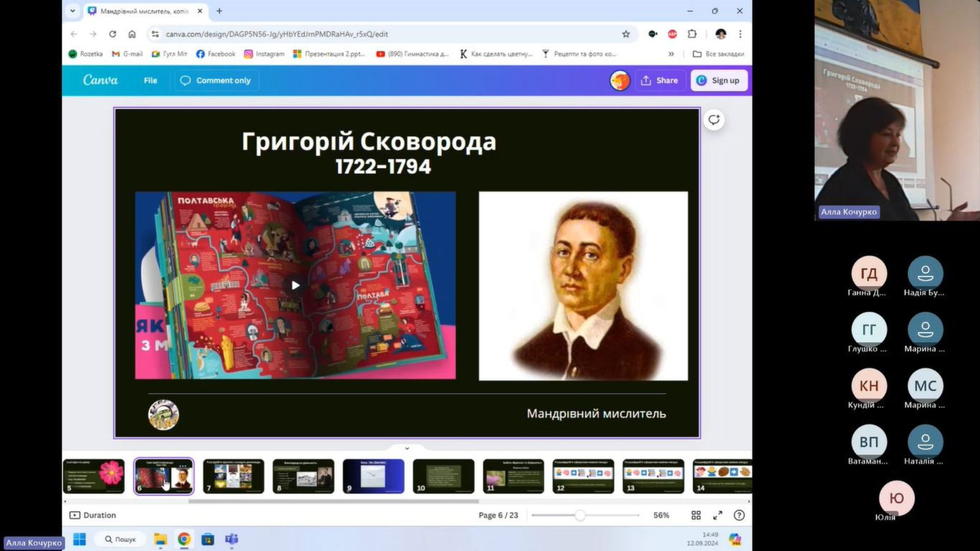This screenshot has height=551, width=980.
Task: Click the user avatar in the Canva header
Action: [x=620, y=81]
